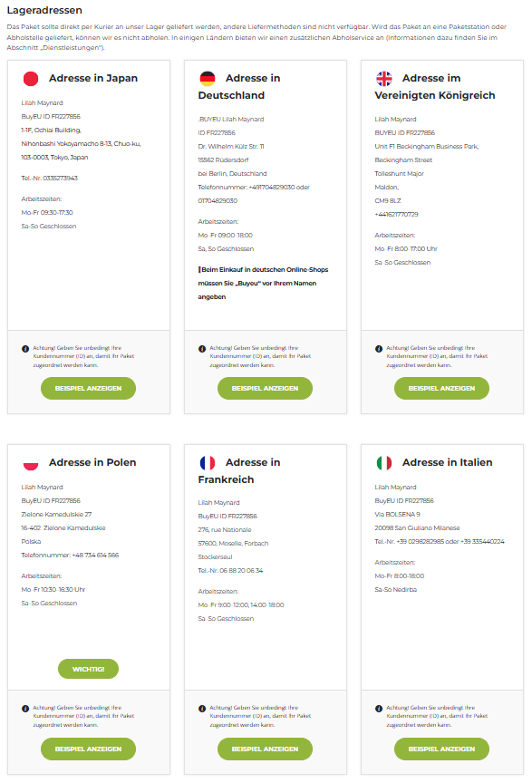Click the Poland flag icon

31,463
